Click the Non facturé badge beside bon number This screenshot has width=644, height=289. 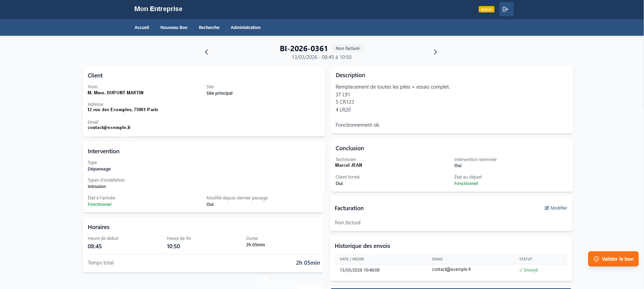(347, 49)
